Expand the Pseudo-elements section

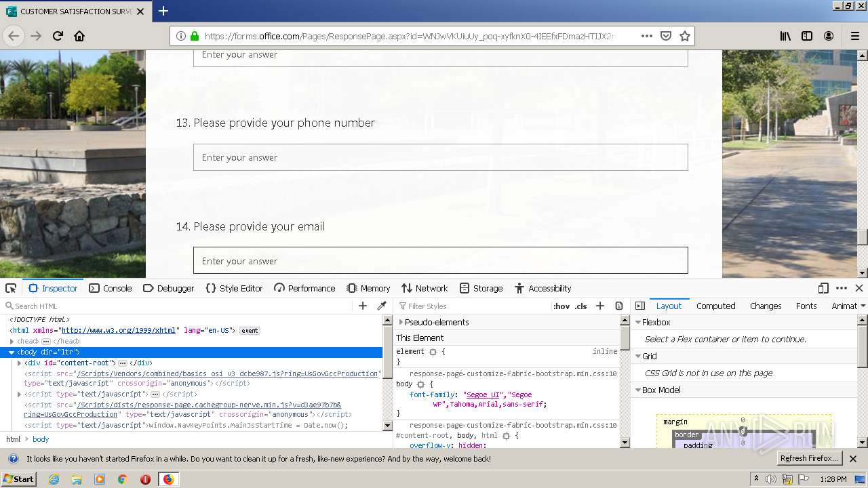tap(400, 323)
